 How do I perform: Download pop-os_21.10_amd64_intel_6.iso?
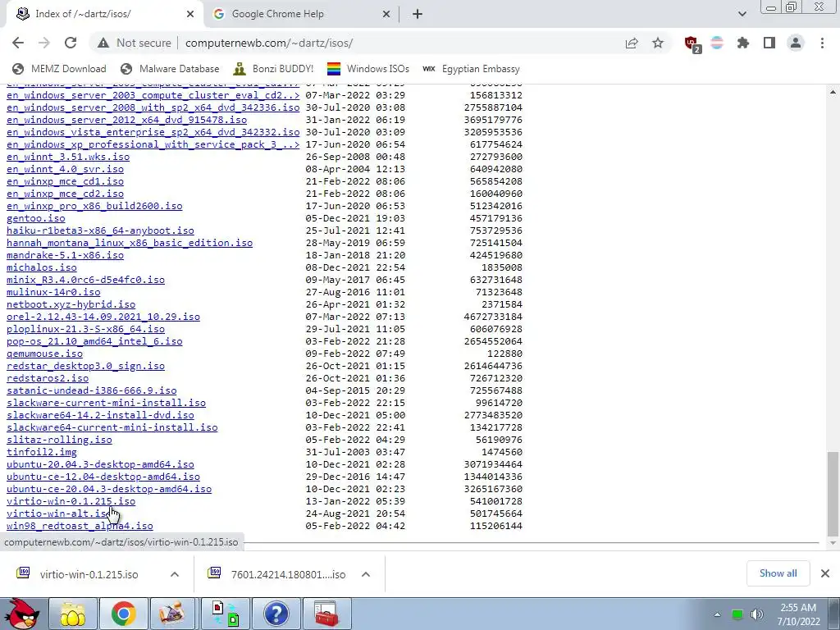pos(94,341)
